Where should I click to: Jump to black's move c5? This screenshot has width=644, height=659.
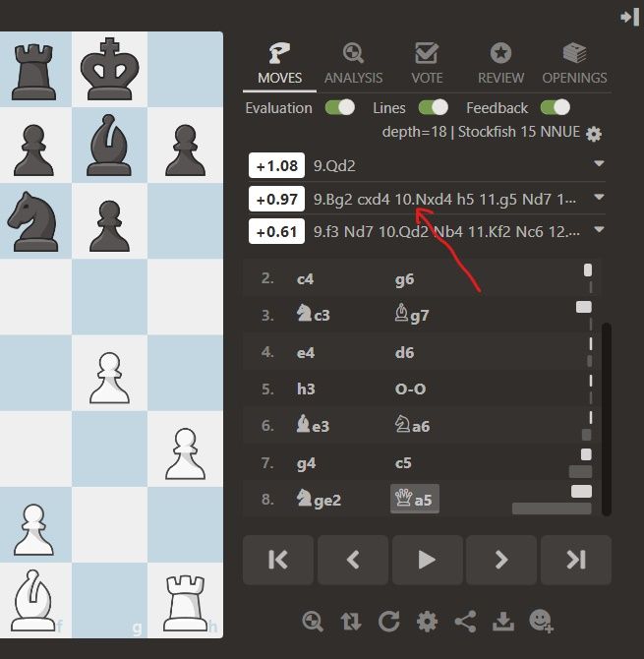click(x=403, y=462)
